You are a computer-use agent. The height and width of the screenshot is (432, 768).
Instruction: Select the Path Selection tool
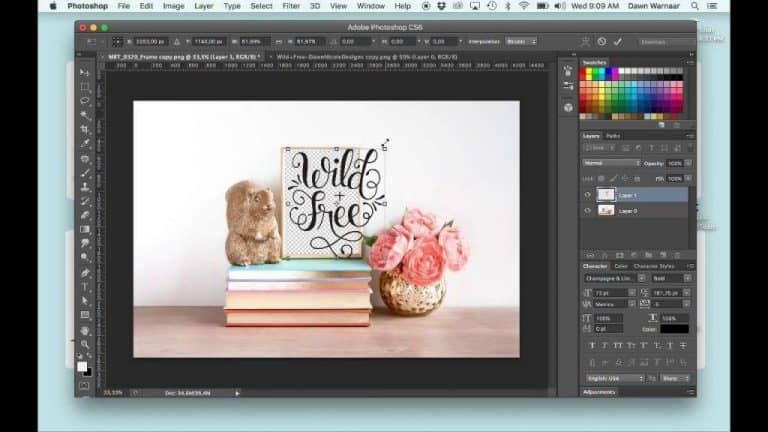tap(85, 301)
